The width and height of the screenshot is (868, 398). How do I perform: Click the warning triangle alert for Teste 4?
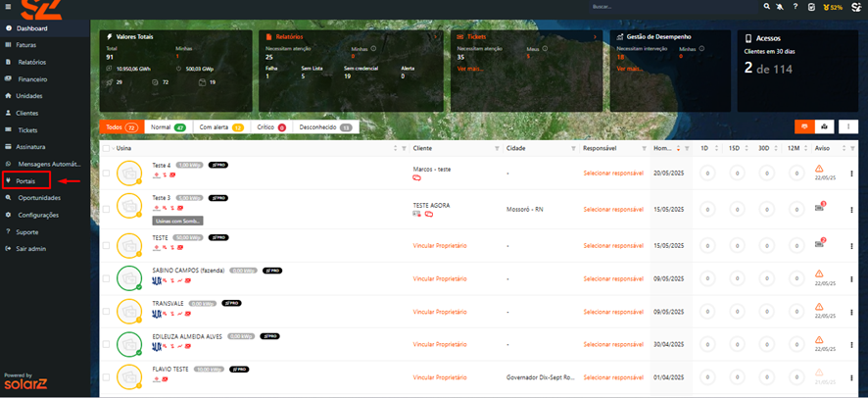pyautogui.click(x=819, y=170)
